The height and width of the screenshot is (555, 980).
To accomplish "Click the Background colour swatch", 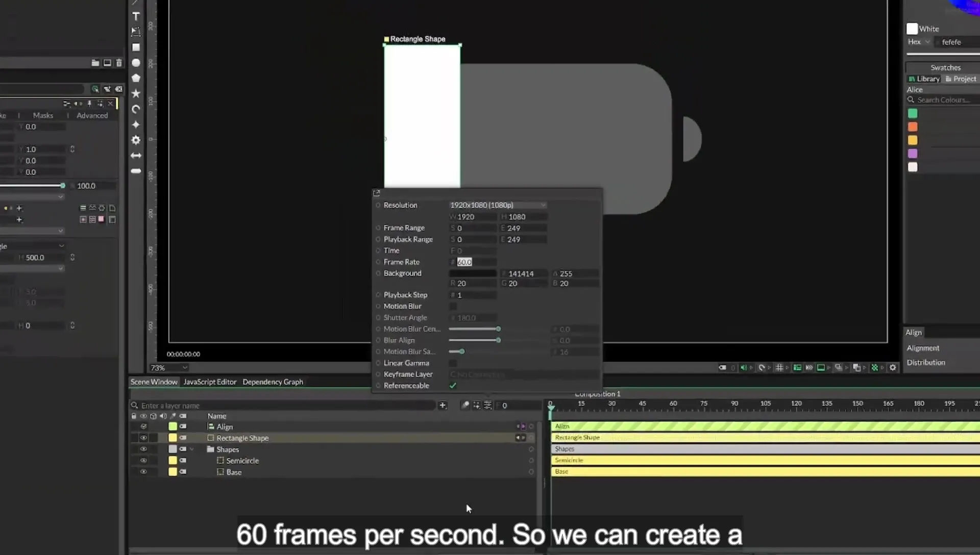I will coord(472,273).
